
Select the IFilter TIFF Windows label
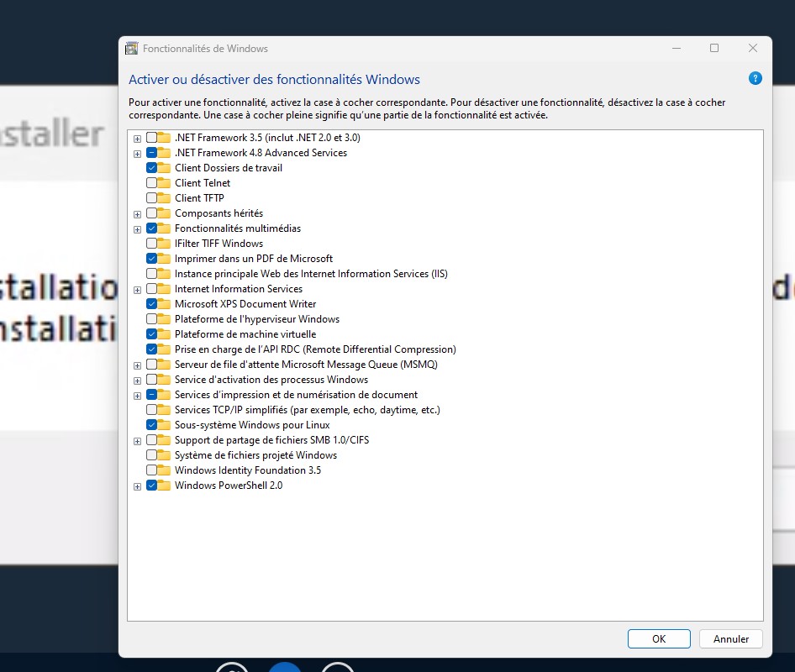coord(218,244)
